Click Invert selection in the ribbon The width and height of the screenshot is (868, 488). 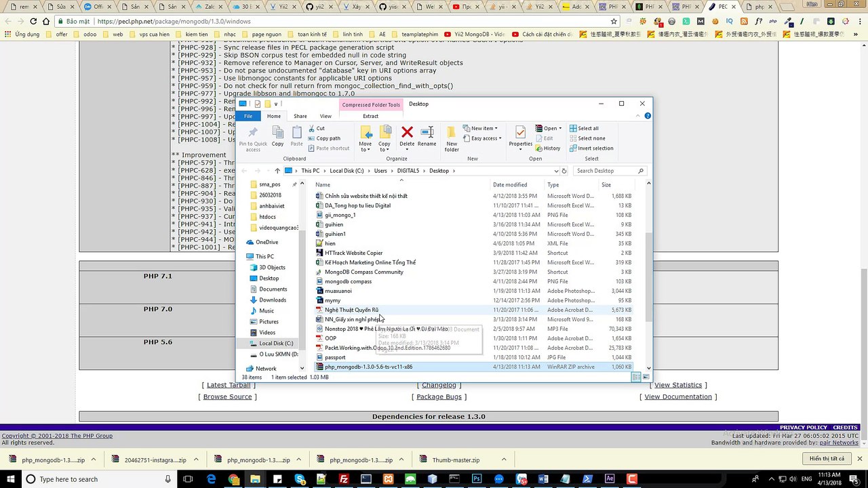[591, 148]
